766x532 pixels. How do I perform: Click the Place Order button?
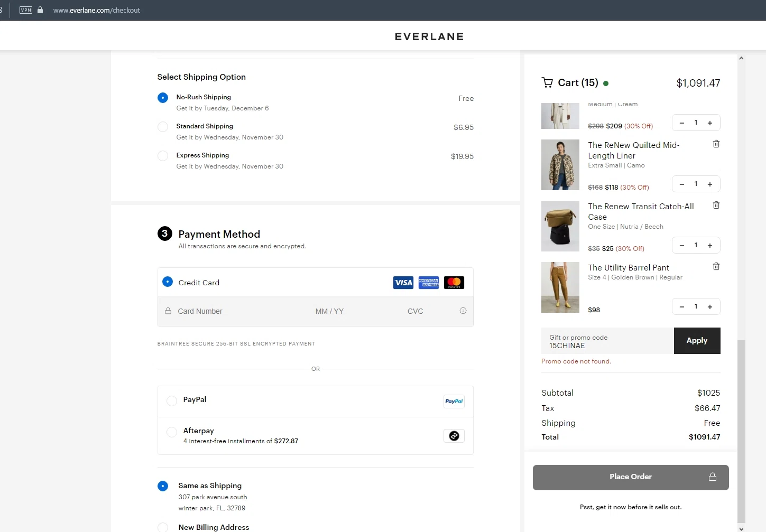click(x=631, y=477)
